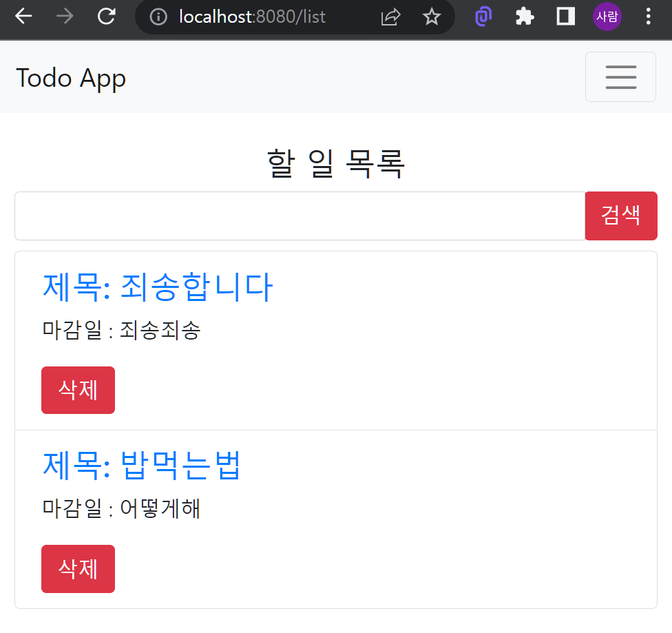
Task: Open the todo titled 죄송합니다
Action: [157, 287]
